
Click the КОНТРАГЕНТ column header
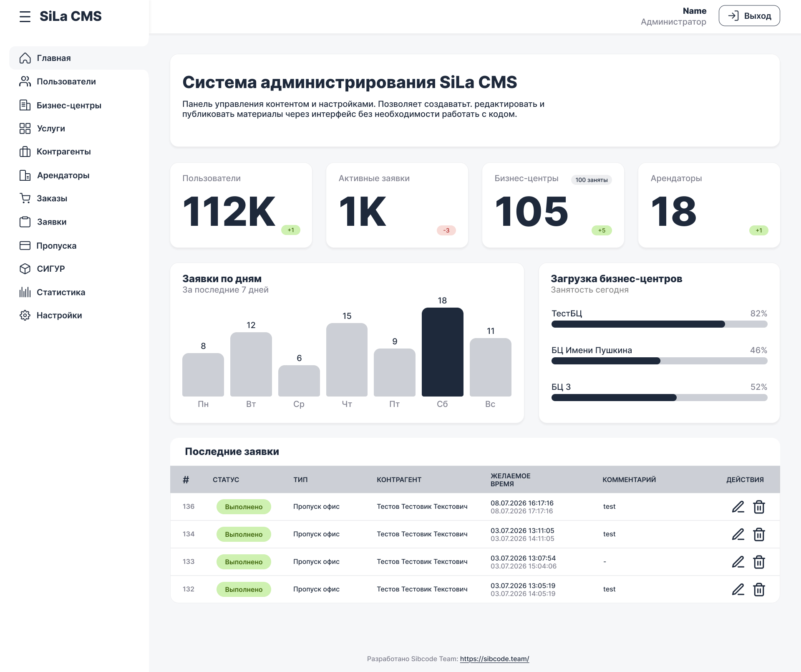tap(399, 480)
